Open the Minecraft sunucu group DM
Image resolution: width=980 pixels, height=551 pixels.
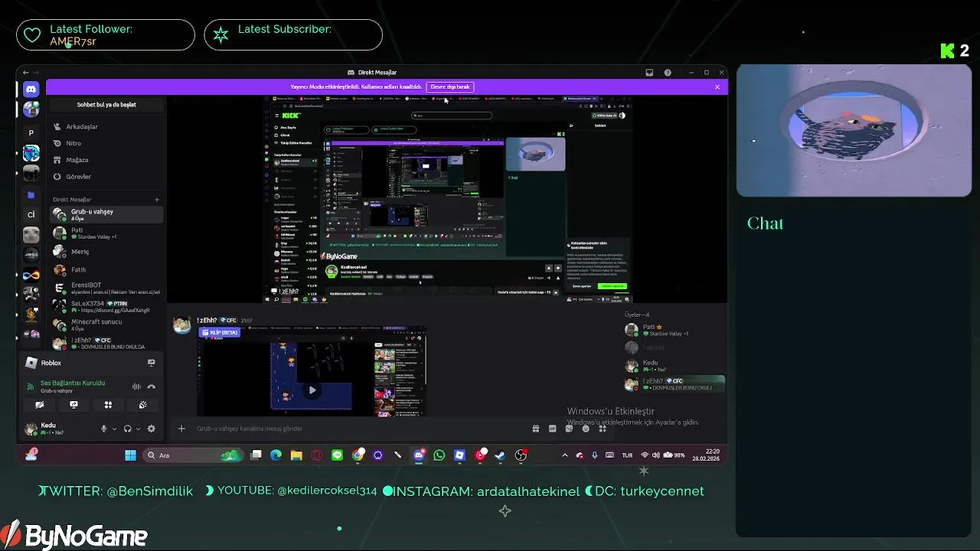[106, 325]
